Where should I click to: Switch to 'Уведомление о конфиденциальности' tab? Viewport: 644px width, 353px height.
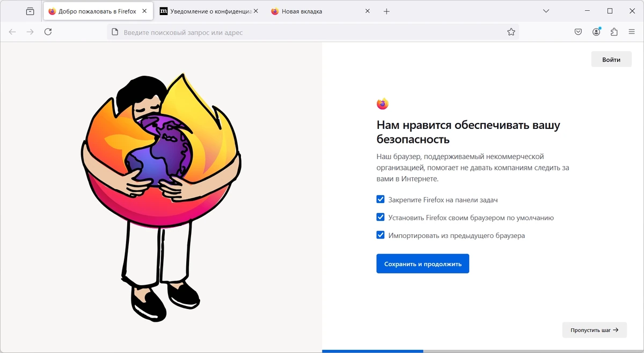tap(209, 11)
